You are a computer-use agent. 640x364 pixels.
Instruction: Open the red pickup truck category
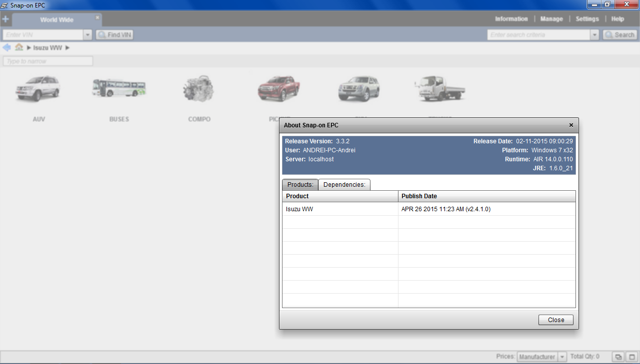click(279, 89)
